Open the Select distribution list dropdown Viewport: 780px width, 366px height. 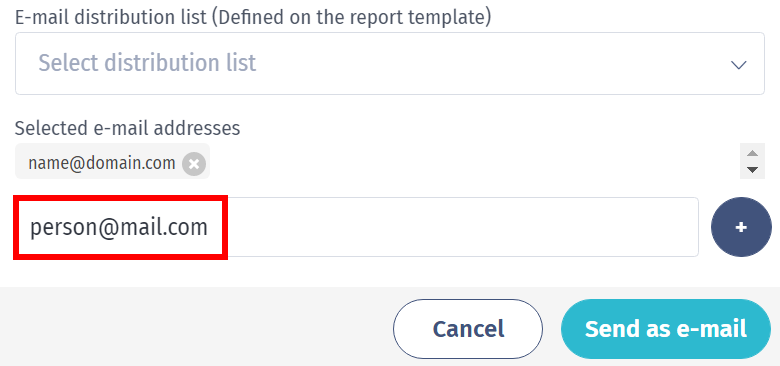[390, 64]
